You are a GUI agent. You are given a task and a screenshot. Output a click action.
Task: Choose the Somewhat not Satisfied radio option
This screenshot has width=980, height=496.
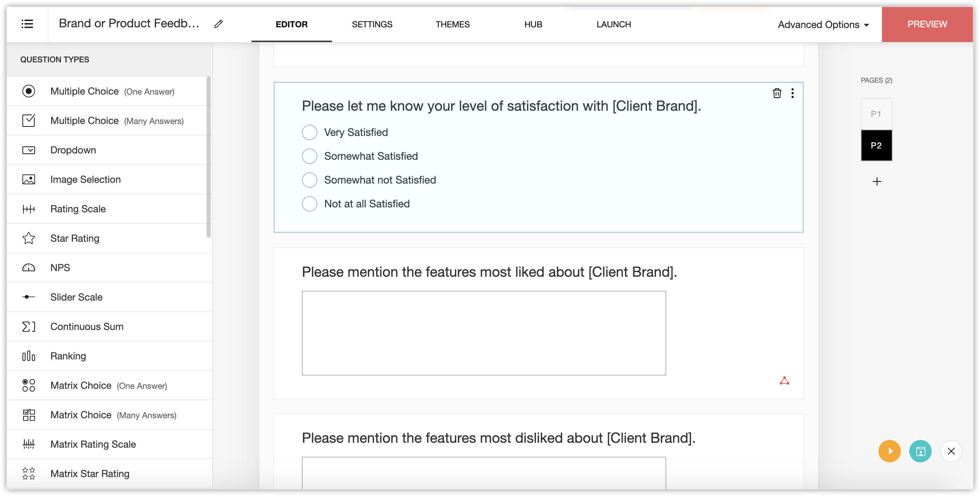tap(310, 180)
